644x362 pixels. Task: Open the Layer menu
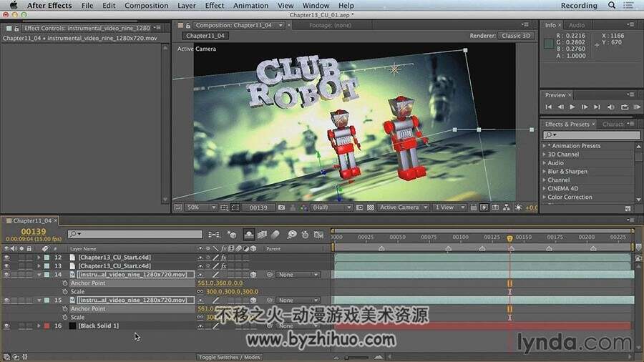[187, 5]
